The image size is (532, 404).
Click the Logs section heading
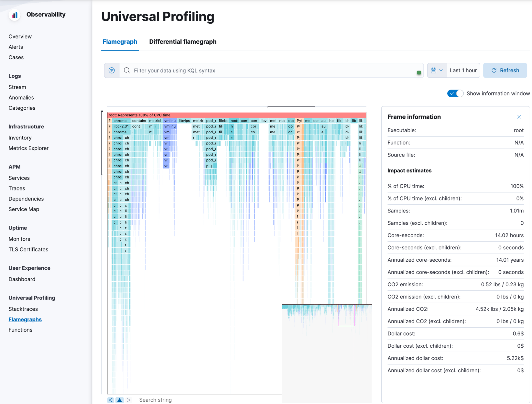[x=15, y=76]
